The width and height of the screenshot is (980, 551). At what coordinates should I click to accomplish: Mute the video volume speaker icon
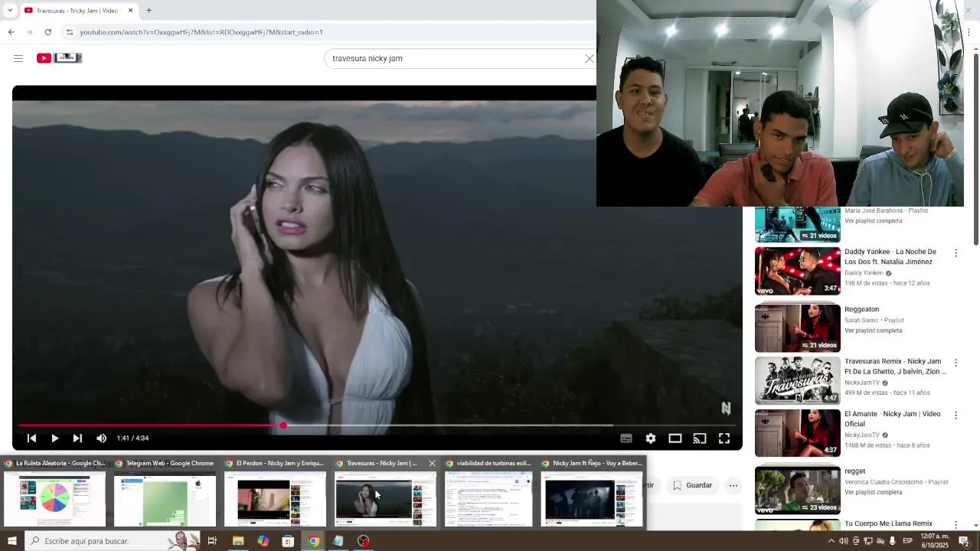click(x=101, y=439)
